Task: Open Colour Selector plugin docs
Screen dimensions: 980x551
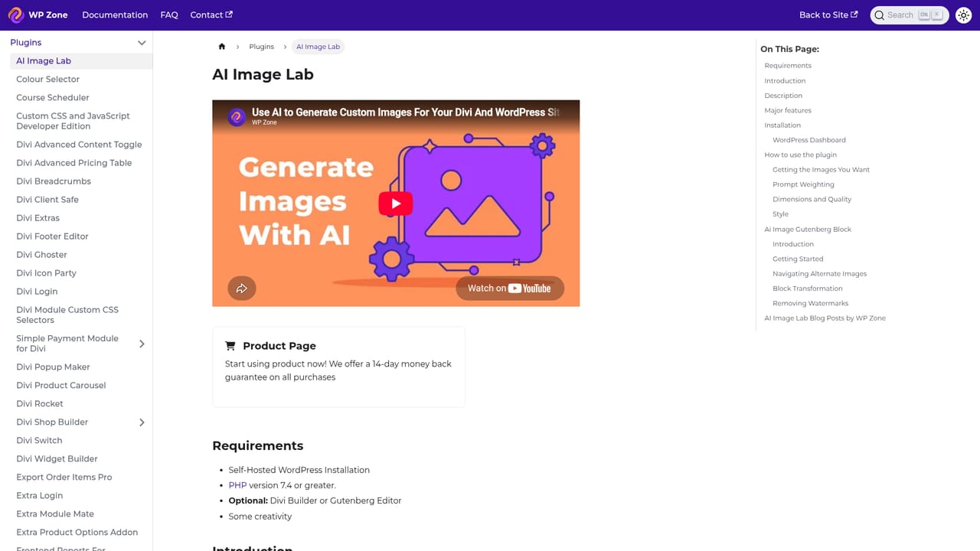Action: point(47,80)
